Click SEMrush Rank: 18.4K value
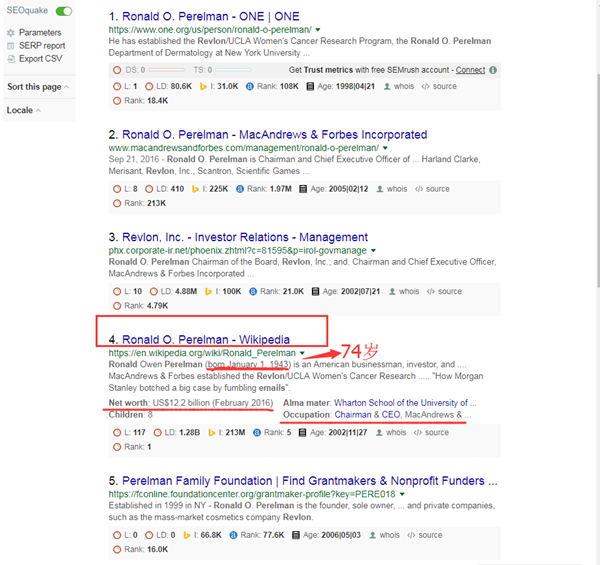 (157, 101)
